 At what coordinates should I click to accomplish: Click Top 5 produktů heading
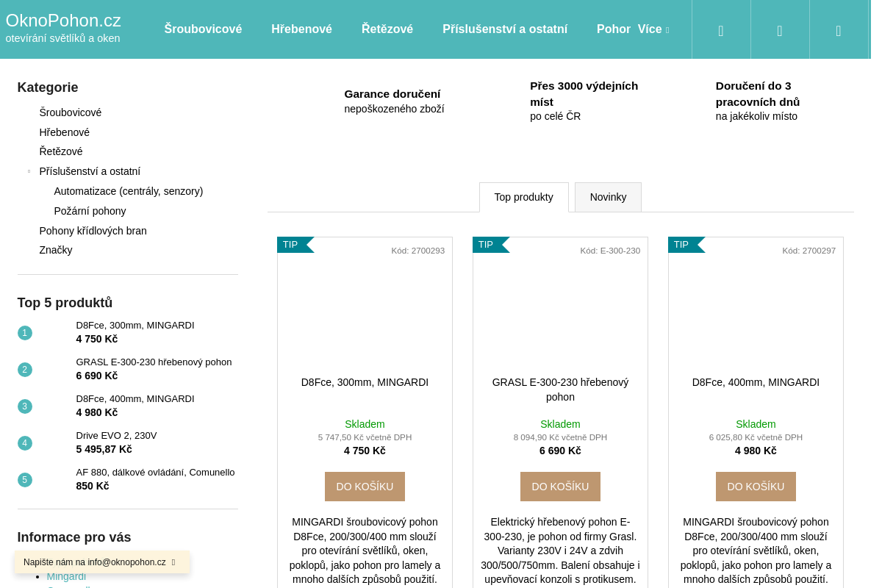click(x=65, y=303)
